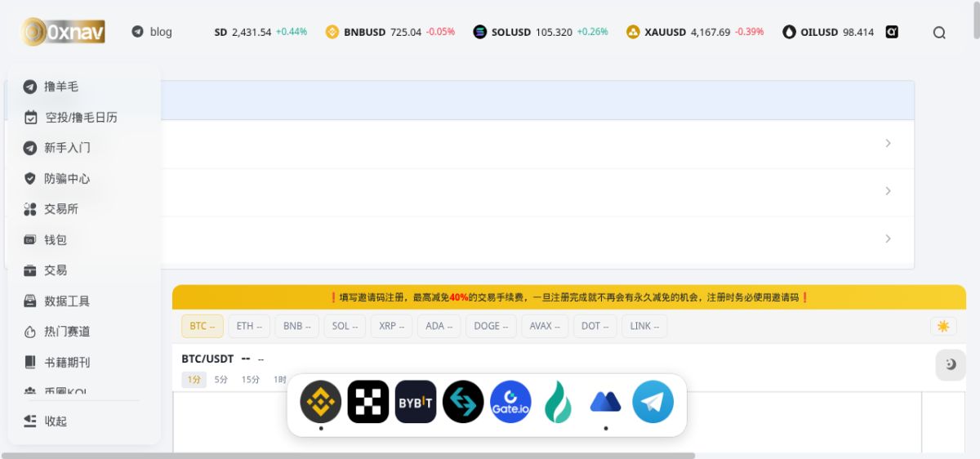
Task: Open Telegram from the dock
Action: [x=653, y=401]
